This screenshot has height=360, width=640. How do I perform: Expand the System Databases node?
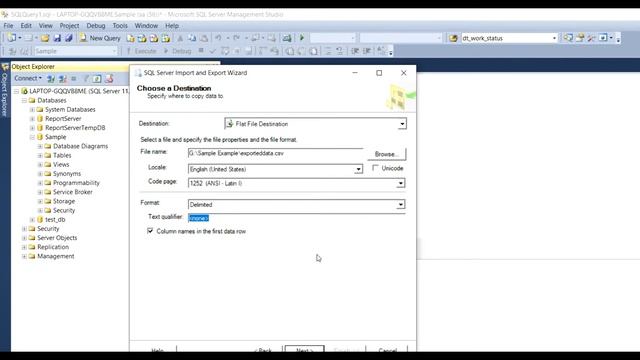(x=32, y=109)
